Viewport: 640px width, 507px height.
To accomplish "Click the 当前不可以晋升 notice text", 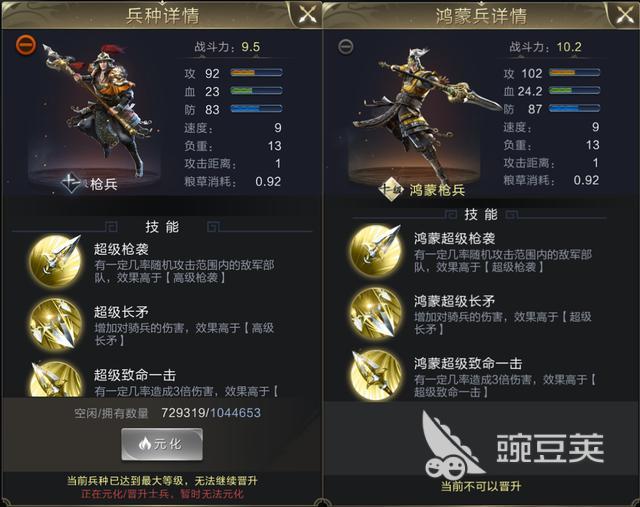I will click(x=481, y=486).
